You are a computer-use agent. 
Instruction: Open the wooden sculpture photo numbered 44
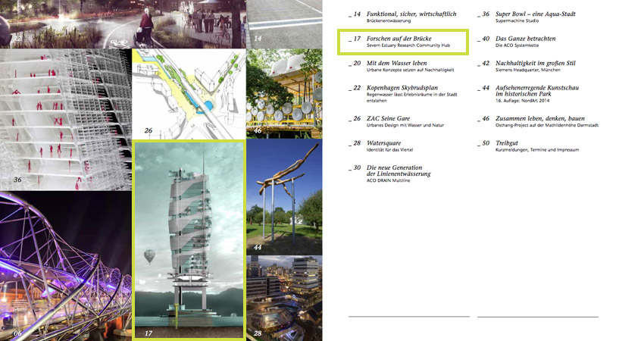(x=284, y=197)
